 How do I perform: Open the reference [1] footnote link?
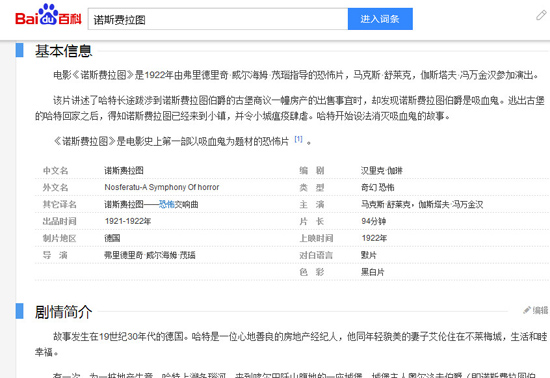(x=298, y=139)
